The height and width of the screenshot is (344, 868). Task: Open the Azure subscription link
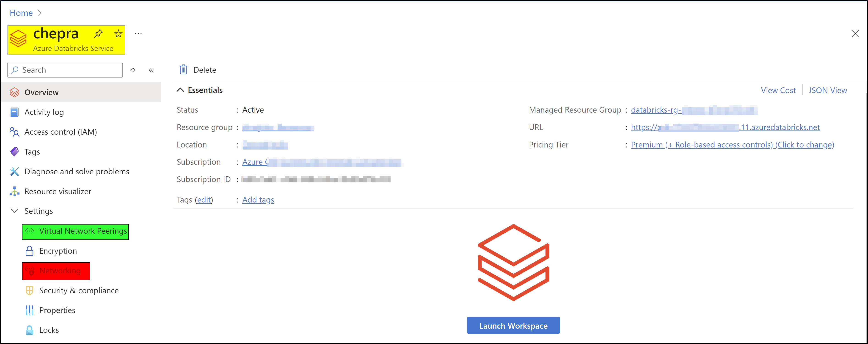pyautogui.click(x=322, y=162)
